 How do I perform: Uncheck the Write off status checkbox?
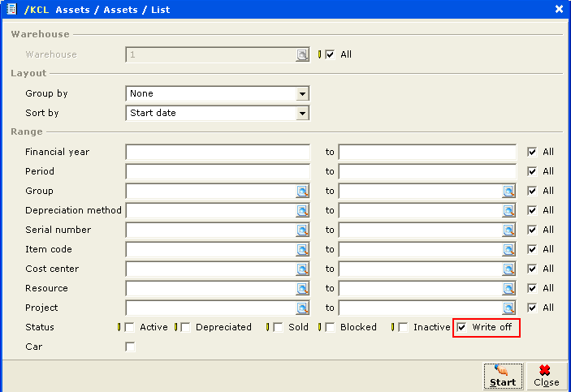(x=461, y=327)
